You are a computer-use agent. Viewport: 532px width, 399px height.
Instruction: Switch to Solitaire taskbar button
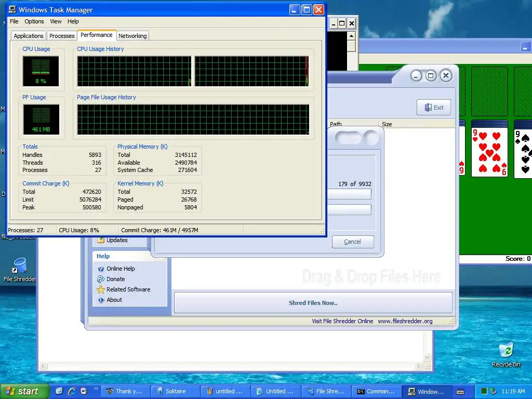tap(175, 391)
